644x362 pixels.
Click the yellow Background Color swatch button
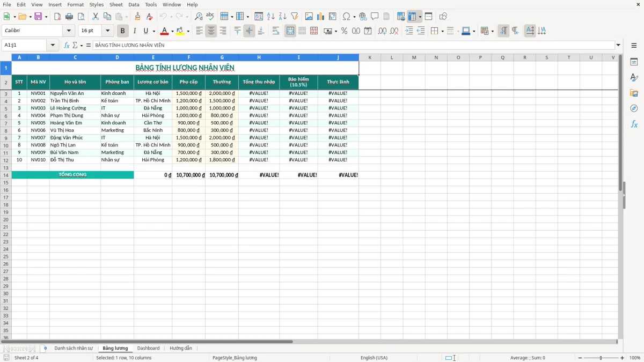(180, 31)
